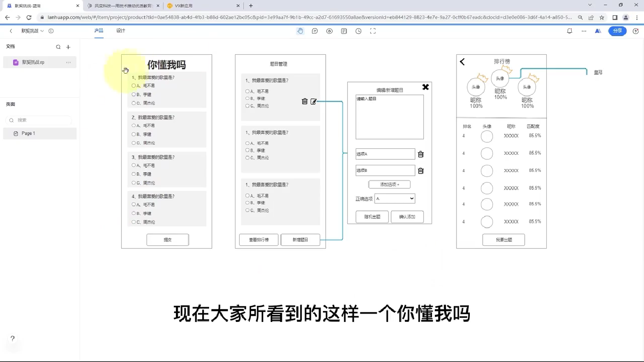
Task: Click the blue 分享 share button
Action: pos(617,31)
